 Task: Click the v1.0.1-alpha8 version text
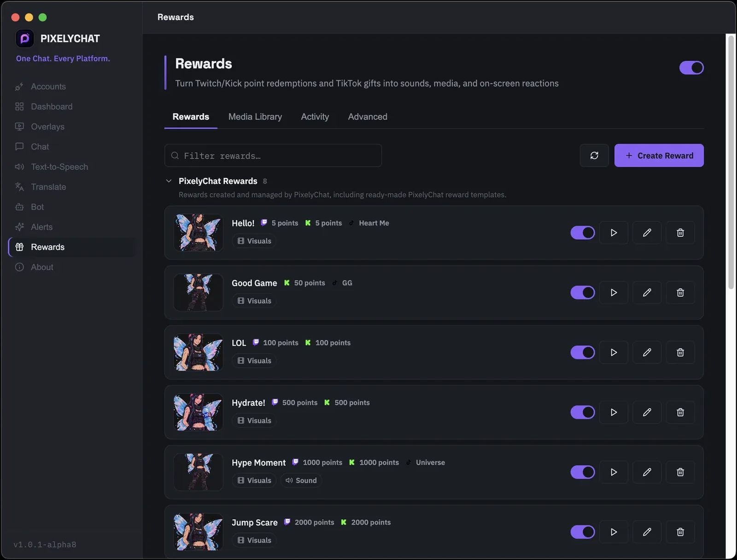(x=45, y=544)
